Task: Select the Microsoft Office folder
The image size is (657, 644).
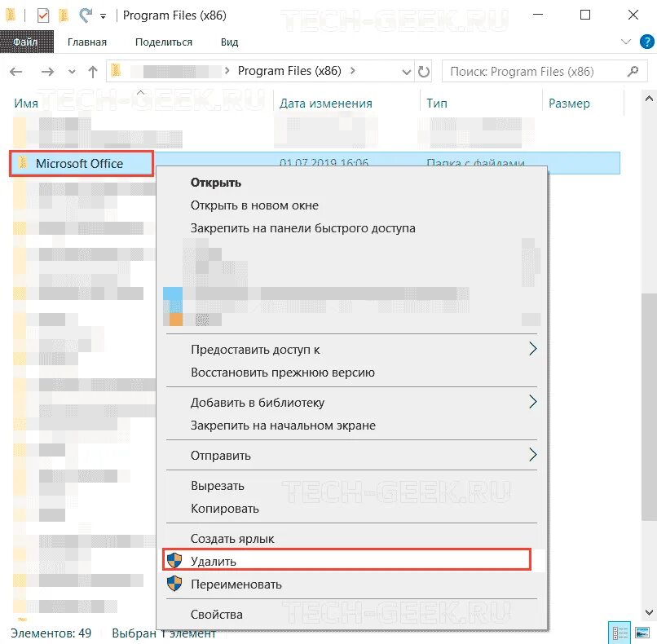Action: coord(82,163)
